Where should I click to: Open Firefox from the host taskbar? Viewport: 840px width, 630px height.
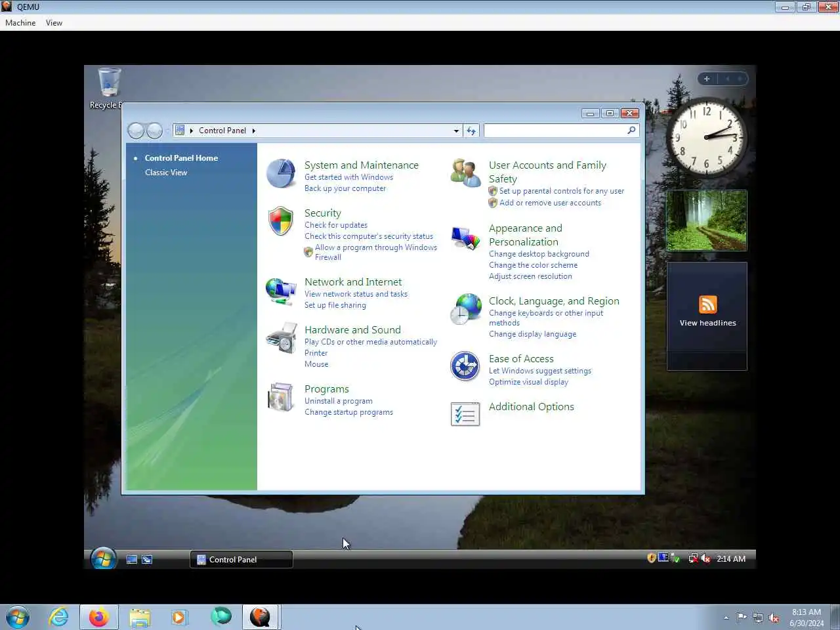point(99,617)
